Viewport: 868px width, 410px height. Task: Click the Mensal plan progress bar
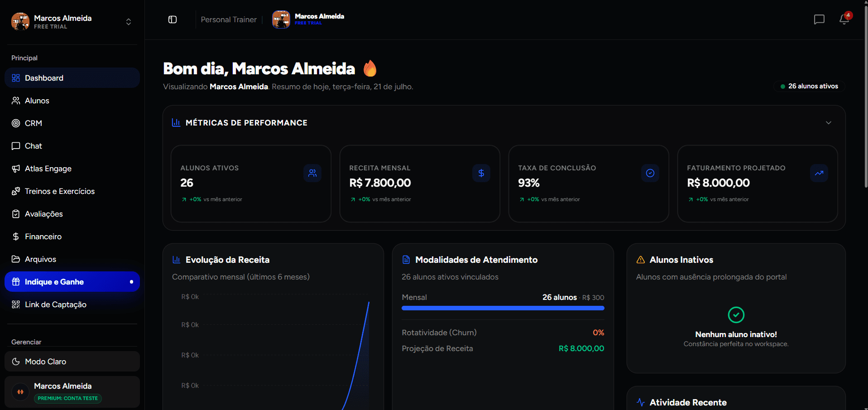coord(503,308)
